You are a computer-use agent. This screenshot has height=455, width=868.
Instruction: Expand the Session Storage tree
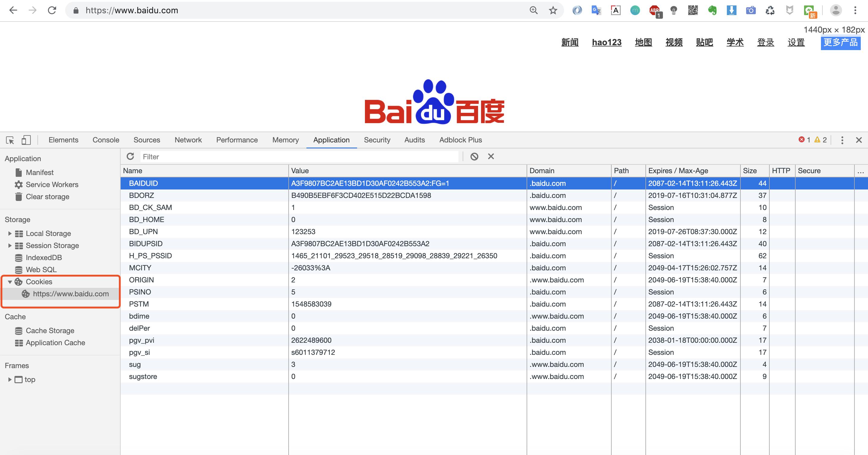[10, 245]
